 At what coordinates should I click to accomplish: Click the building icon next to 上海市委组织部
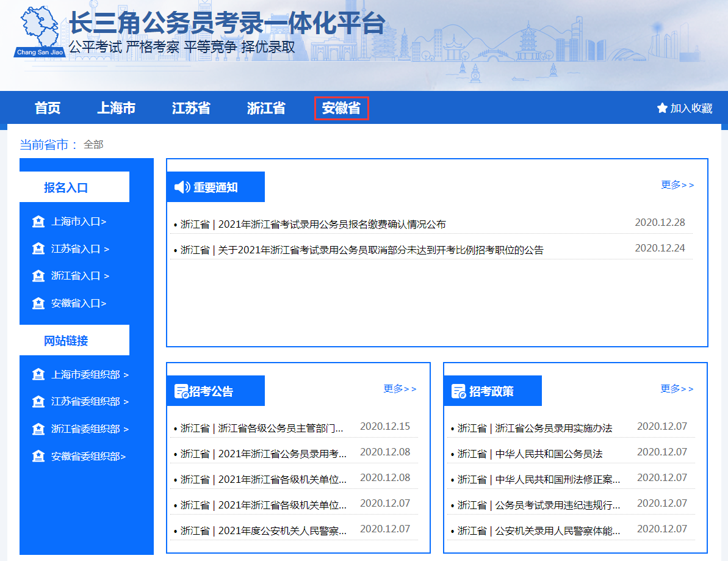[38, 374]
